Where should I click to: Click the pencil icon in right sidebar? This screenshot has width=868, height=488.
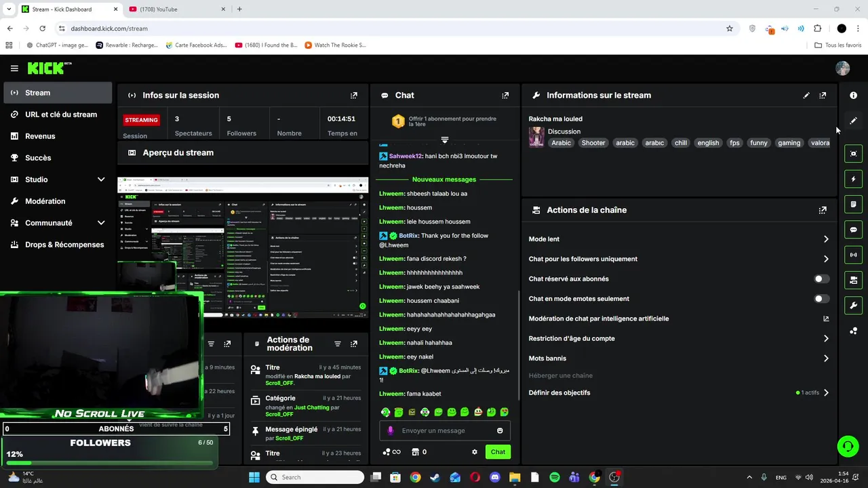(x=853, y=121)
